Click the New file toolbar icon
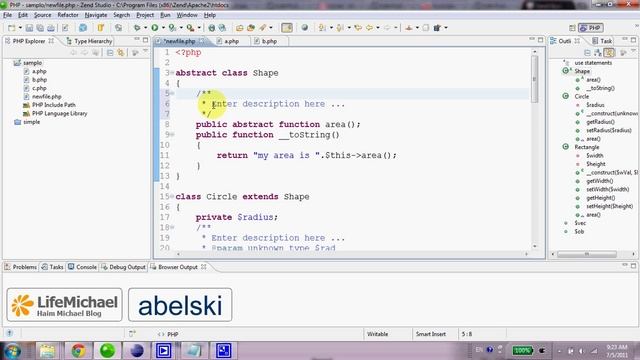The width and height of the screenshot is (640, 360). click(11, 28)
